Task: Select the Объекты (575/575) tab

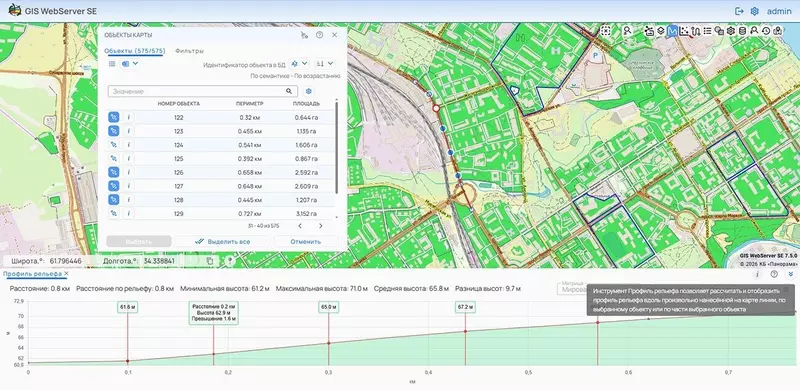Action: point(135,51)
